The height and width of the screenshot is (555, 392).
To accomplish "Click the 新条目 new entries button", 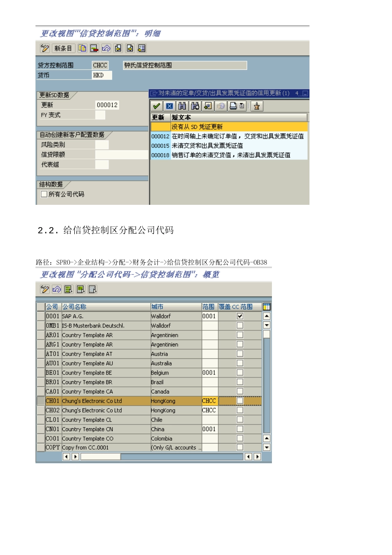I will pyautogui.click(x=63, y=48).
